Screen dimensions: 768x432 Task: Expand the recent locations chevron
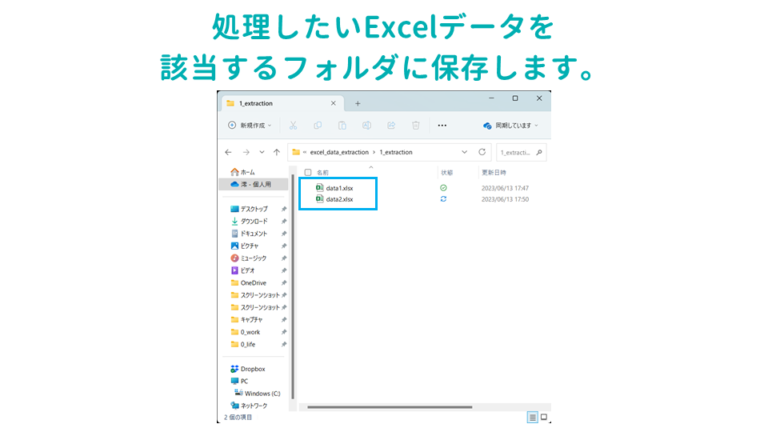[x=262, y=152]
